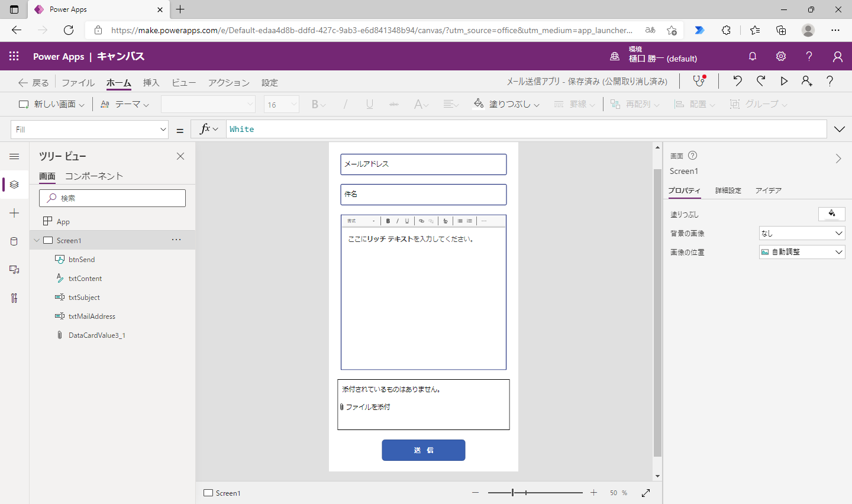The image size is (852, 504).
Task: Open the property selector dropdown showing Fill
Action: pos(90,129)
